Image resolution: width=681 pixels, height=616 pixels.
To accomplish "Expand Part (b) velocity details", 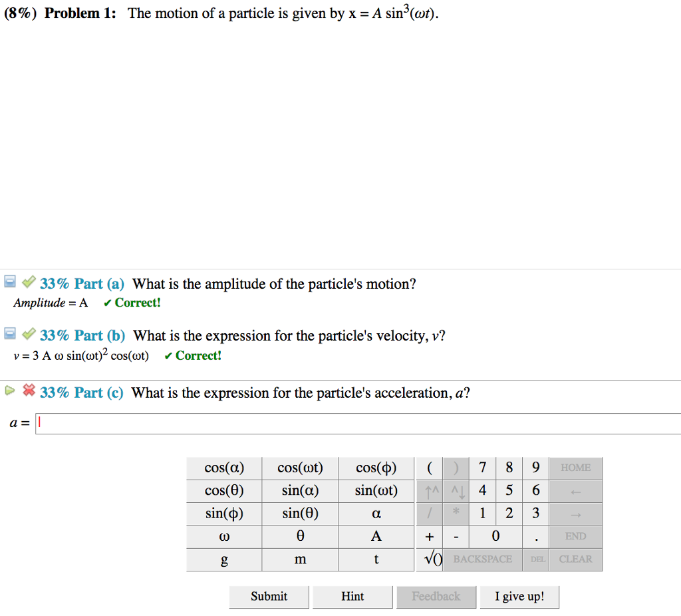I will point(9,334).
